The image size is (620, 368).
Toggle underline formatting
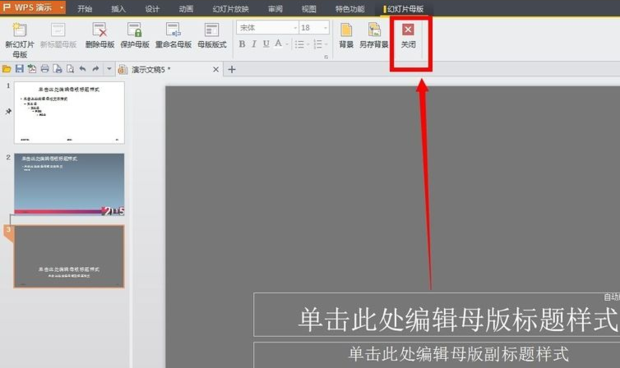(x=266, y=44)
